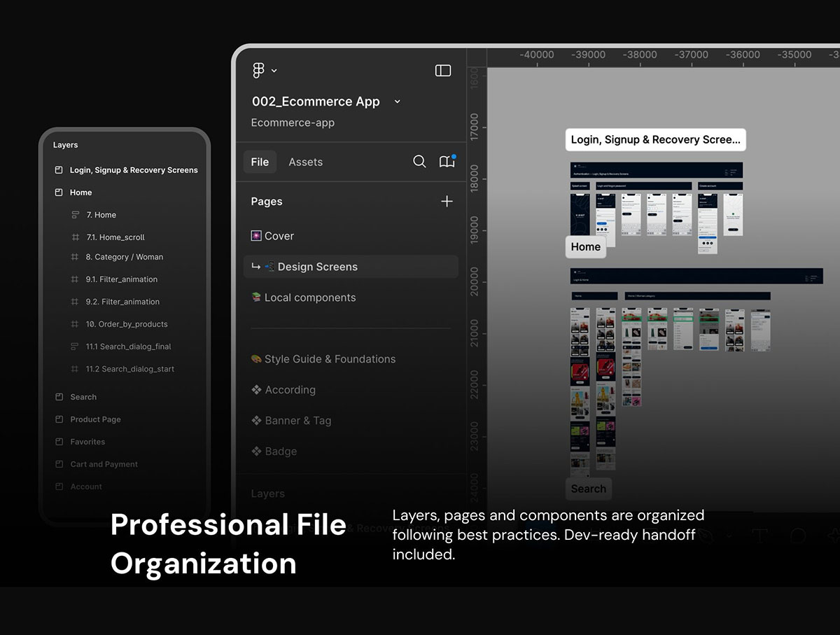The height and width of the screenshot is (635, 840).
Task: Click the Layers panel header in small card
Action: coord(65,145)
